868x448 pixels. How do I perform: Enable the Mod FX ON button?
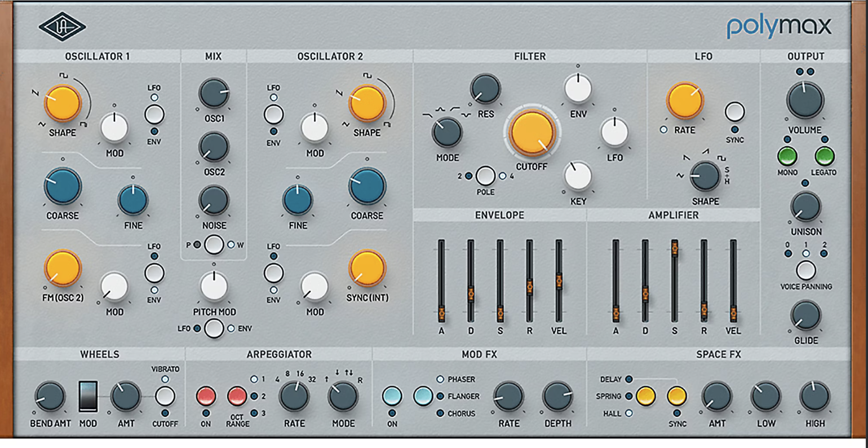(392, 396)
